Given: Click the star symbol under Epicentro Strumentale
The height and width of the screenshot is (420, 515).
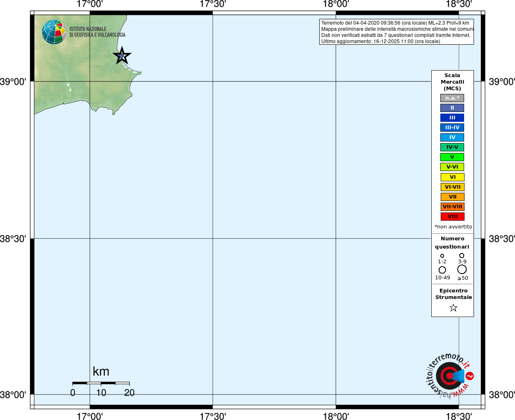Looking at the screenshot, I should click(453, 308).
